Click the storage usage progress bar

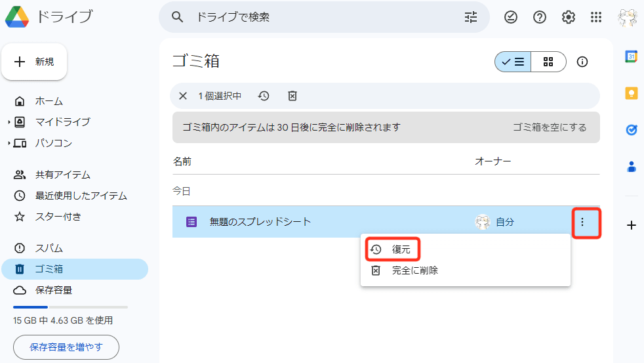[x=70, y=307]
